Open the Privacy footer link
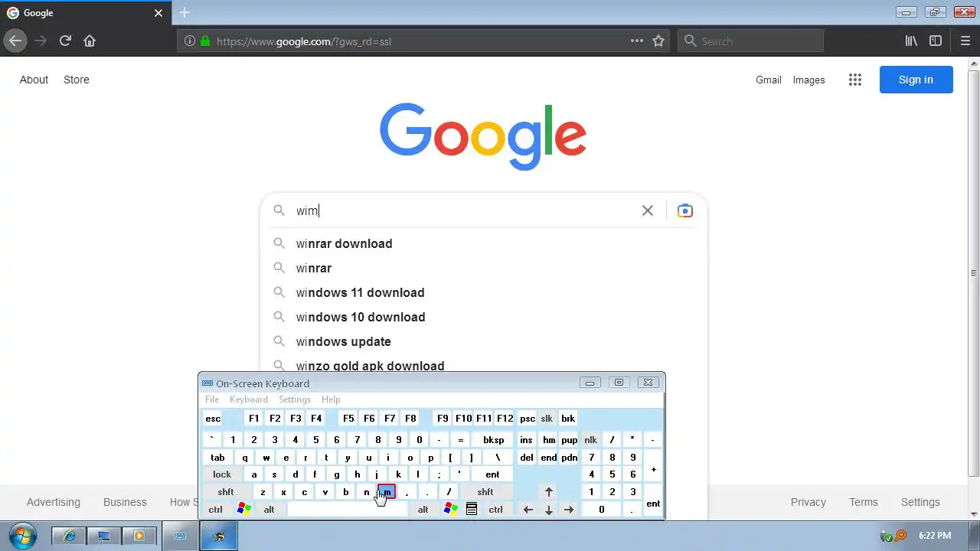980x551 pixels. coord(808,502)
